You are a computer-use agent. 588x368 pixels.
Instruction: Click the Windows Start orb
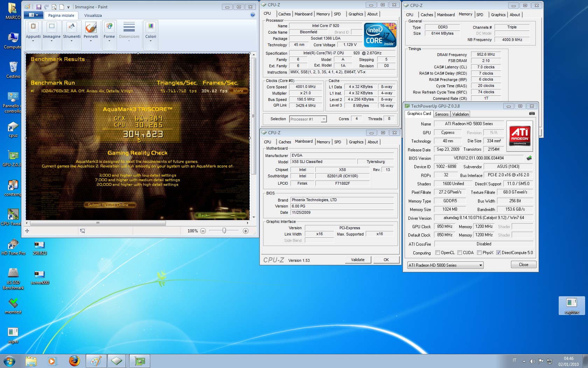click(9, 361)
